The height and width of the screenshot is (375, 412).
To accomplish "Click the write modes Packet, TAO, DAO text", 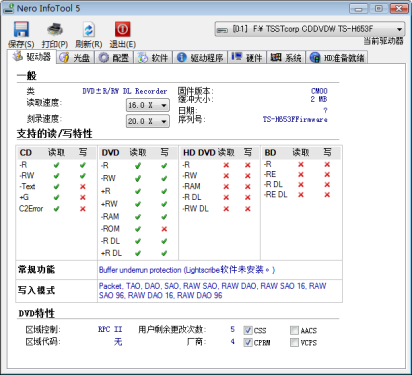I will coord(212,291).
